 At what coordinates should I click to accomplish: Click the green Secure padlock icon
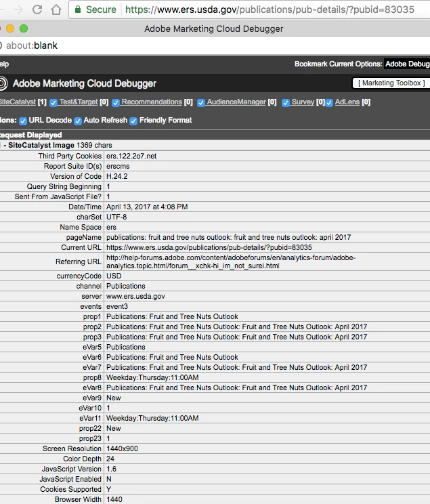pos(77,9)
